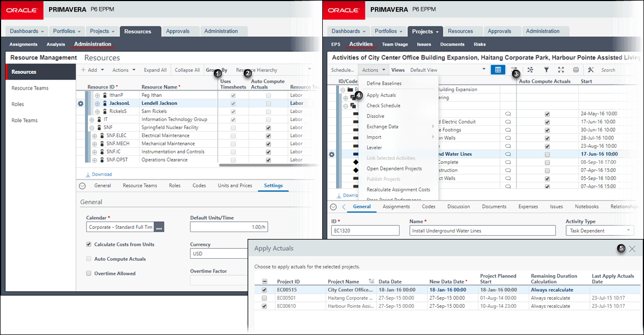
Task: Click the Download arrow icon under Resources table
Action: pyautogui.click(x=88, y=174)
